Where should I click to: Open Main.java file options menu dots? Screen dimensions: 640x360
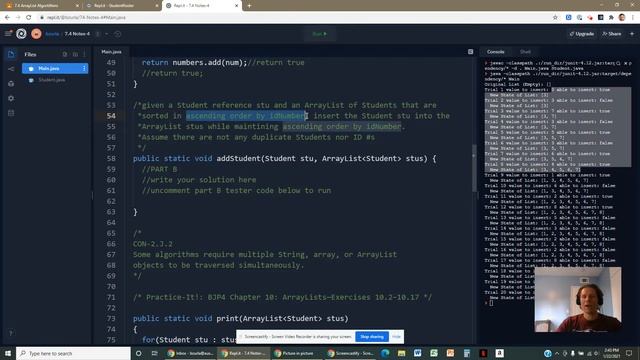(84, 69)
